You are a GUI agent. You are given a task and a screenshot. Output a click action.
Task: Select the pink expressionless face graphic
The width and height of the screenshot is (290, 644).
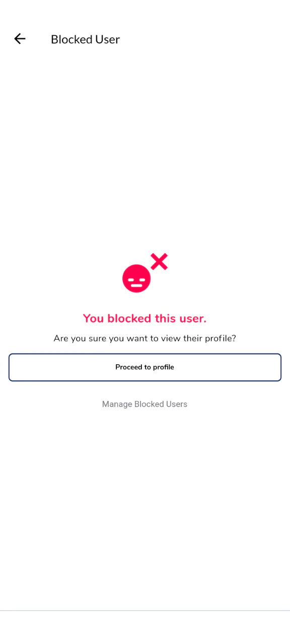click(136, 278)
